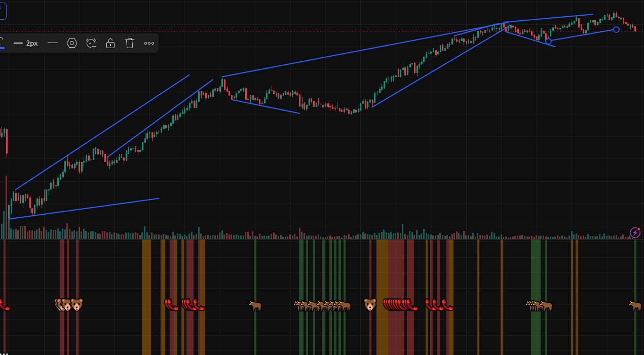Click the lone bear emoji marker

tap(370, 304)
